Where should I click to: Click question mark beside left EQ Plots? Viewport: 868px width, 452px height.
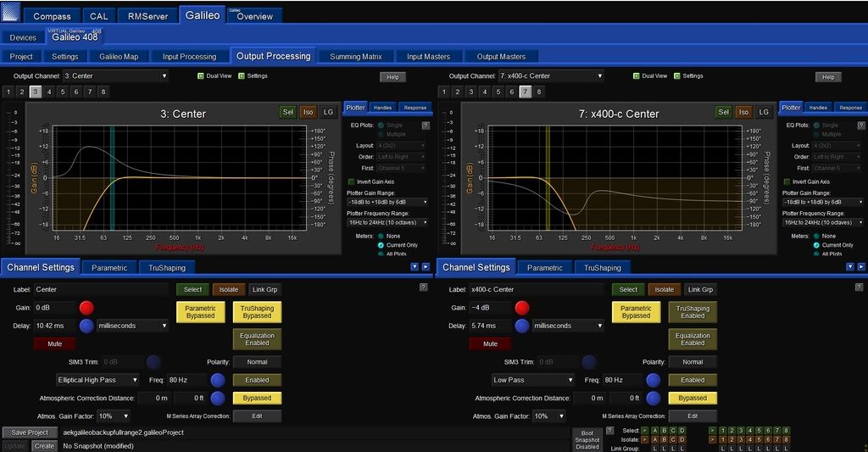(x=426, y=126)
